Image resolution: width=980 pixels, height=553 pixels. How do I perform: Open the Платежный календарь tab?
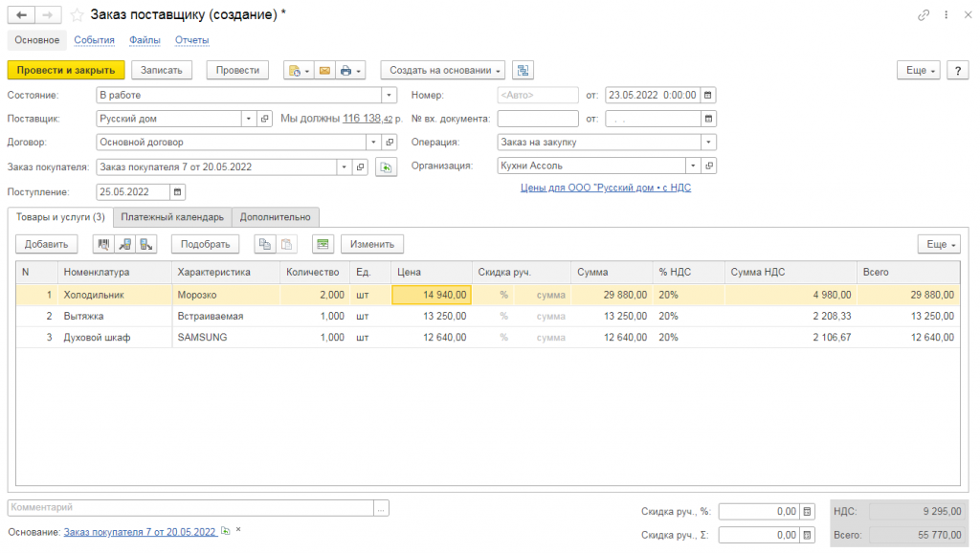tap(172, 217)
